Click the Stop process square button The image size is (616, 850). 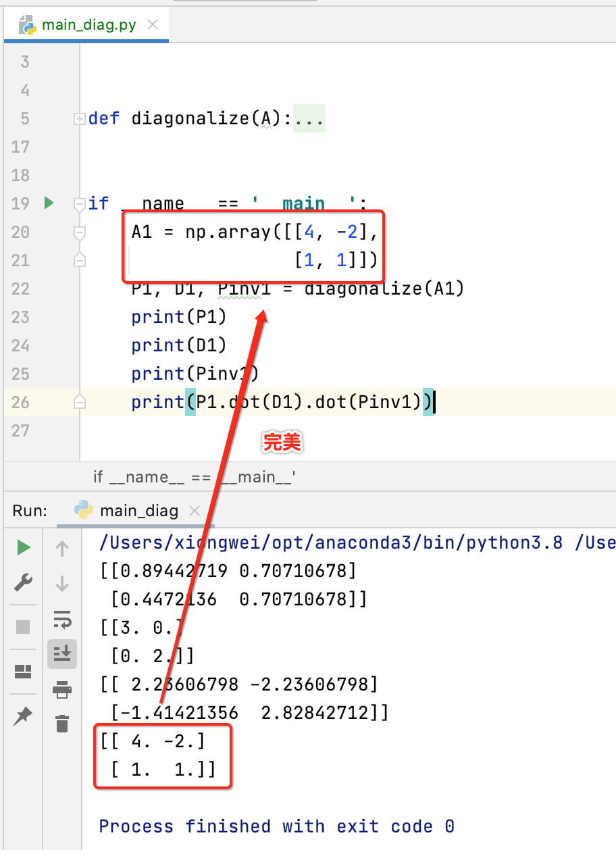(x=24, y=627)
